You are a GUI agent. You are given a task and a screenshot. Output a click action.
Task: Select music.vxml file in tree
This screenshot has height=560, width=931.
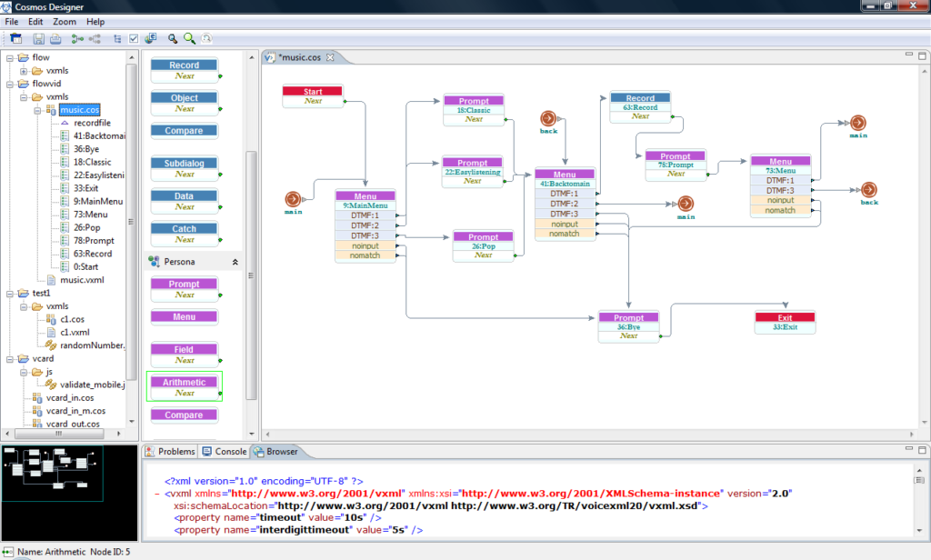[x=82, y=280]
